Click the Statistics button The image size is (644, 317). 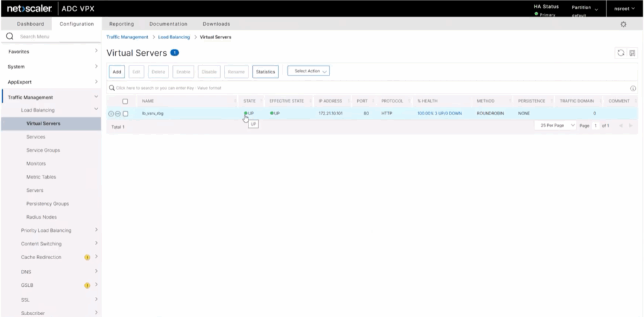tap(265, 72)
